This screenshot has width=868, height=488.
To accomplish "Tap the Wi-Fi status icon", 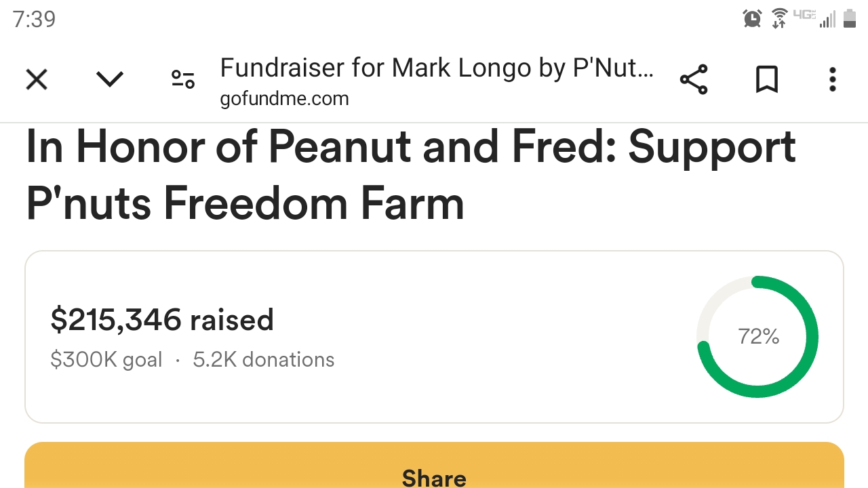I will (x=780, y=18).
